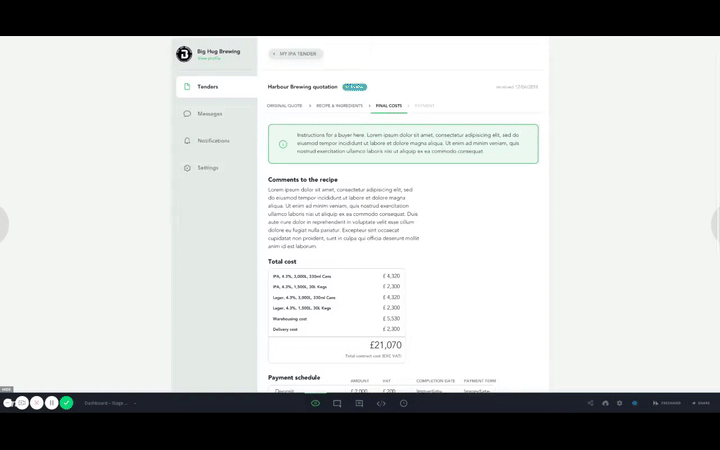The image size is (720, 450).
Task: Select the Final Costs tab
Action: [x=388, y=105]
